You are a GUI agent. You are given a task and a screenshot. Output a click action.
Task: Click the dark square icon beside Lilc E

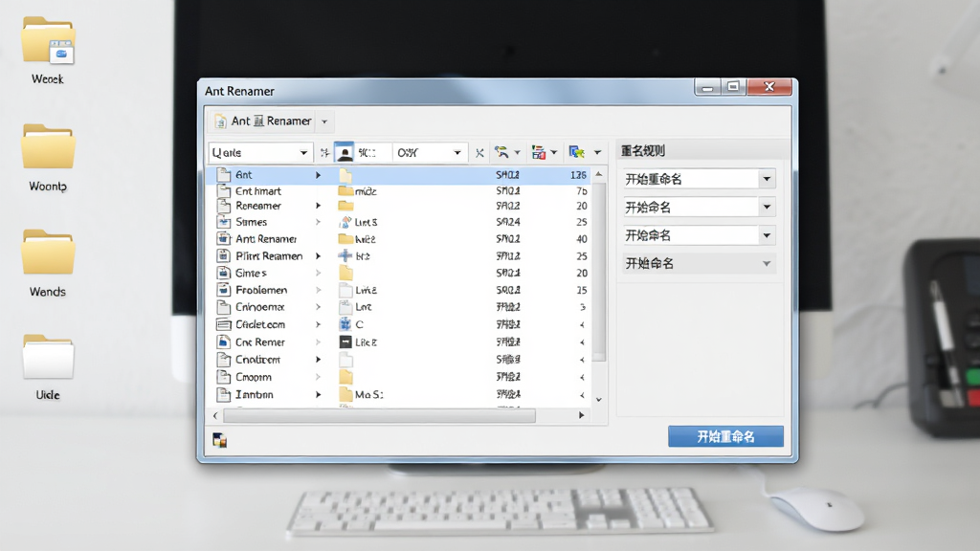[345, 342]
